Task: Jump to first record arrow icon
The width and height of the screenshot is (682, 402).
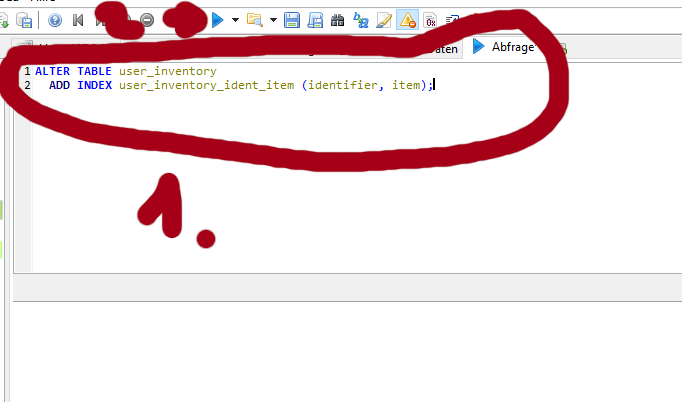Action: 78,20
